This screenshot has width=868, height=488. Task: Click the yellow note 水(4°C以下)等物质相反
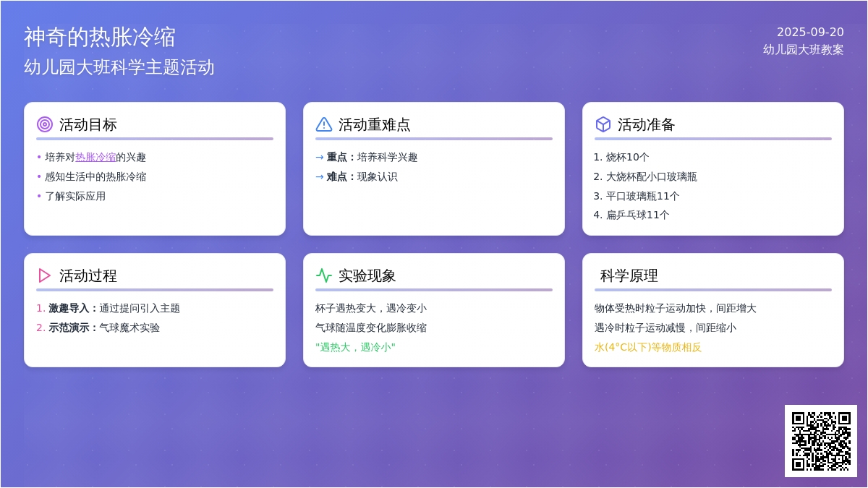(648, 347)
